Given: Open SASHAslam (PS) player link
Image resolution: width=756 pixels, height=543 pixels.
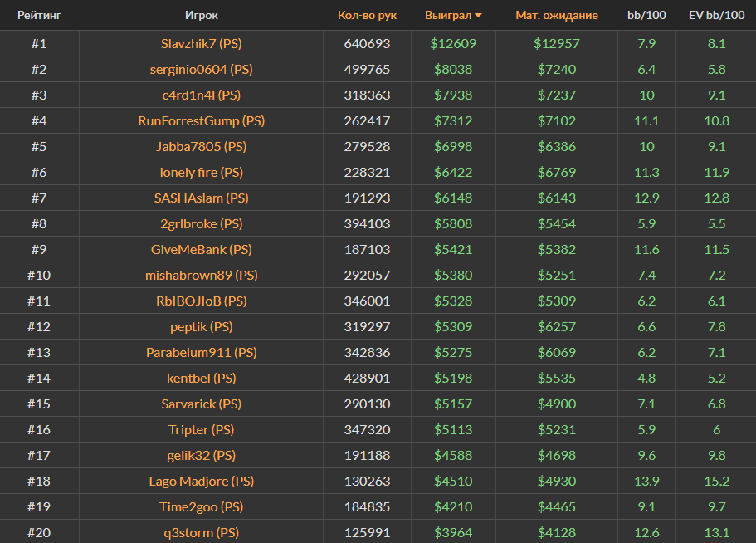Looking at the screenshot, I should tap(202, 198).
